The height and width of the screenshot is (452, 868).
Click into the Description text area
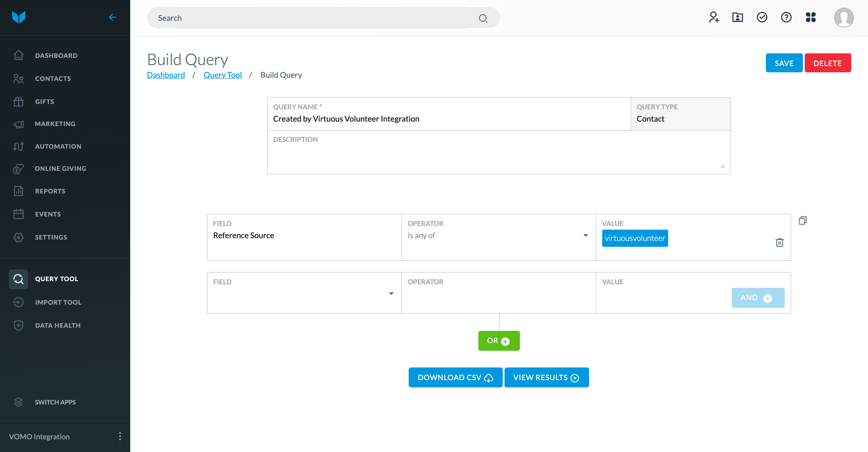tap(499, 152)
